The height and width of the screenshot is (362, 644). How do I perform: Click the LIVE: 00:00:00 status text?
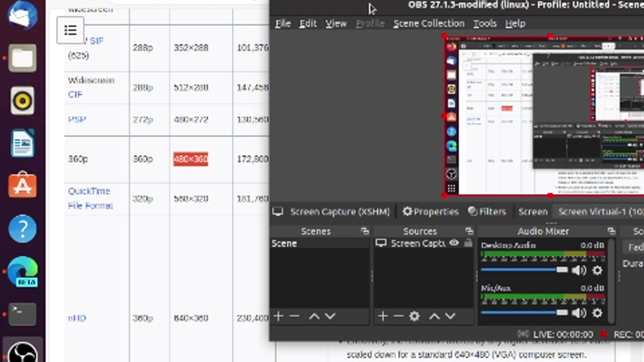point(562,334)
